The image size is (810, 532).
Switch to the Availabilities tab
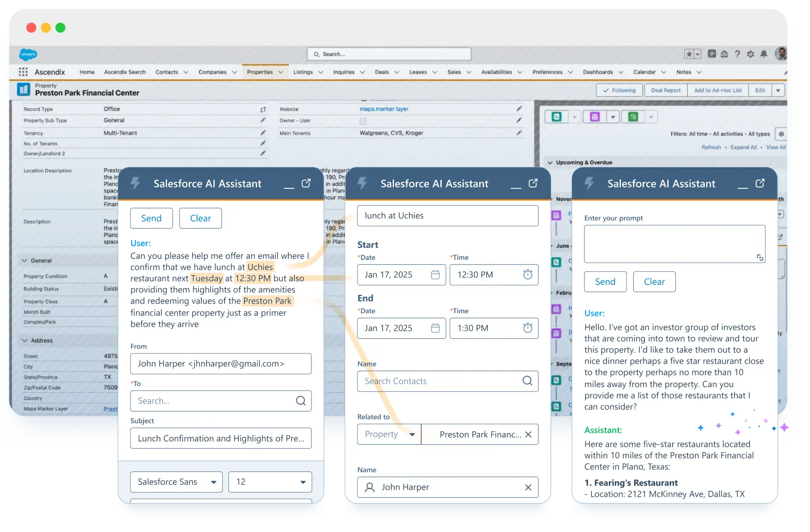click(496, 72)
